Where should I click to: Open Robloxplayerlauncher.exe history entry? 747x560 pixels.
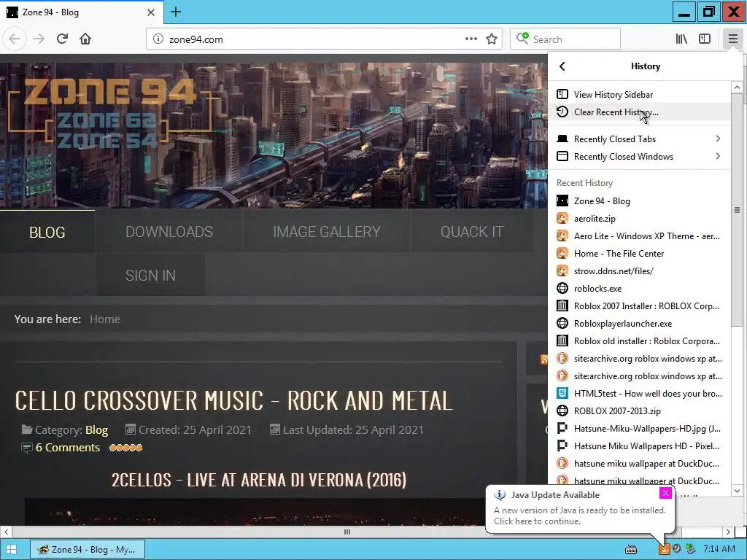pos(639,324)
